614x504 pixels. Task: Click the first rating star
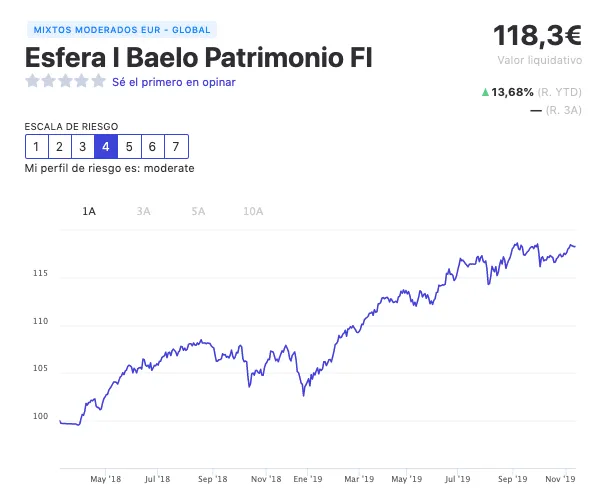click(x=32, y=82)
